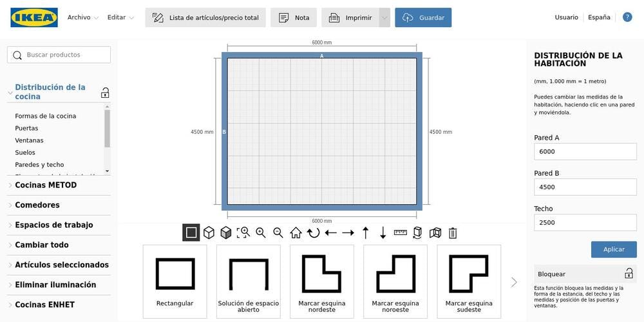
Task: Expand the Espacios de trabajo section
Action: (54, 225)
